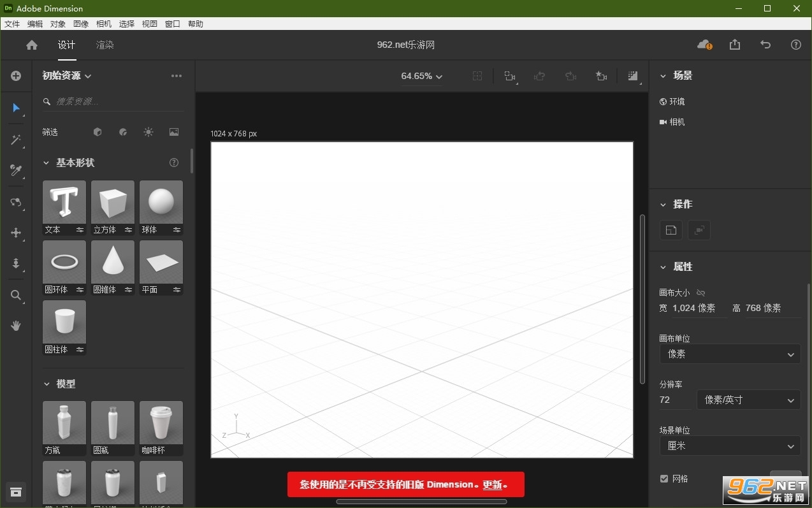Collapse the 操作 panel
The image size is (812, 508).
point(663,204)
